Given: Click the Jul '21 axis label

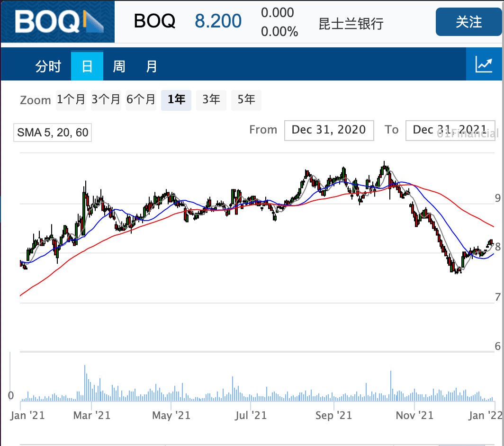Looking at the screenshot, I should coord(251,415).
